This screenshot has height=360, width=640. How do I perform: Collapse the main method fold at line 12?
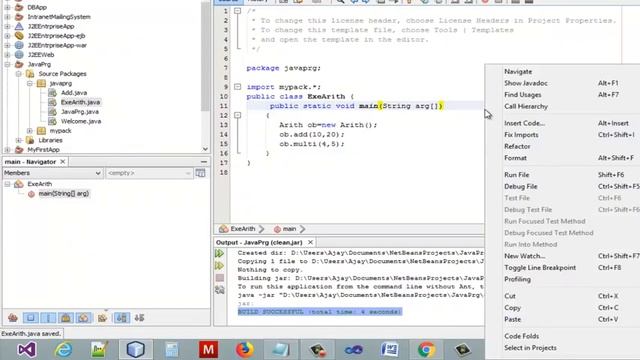[237, 116]
